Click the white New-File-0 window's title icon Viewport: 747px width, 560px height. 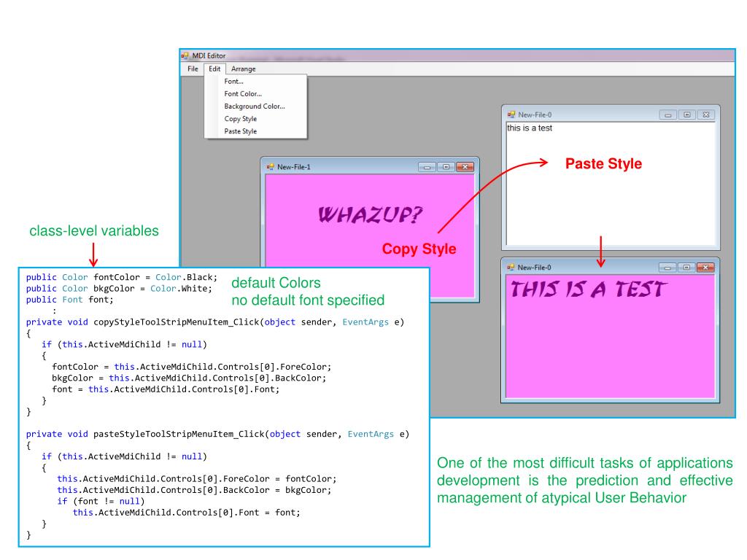coord(511,114)
